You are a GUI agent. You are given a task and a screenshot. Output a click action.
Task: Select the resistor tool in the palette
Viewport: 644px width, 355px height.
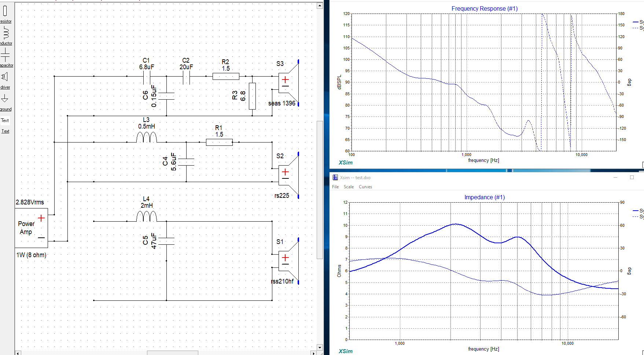pyautogui.click(x=5, y=13)
